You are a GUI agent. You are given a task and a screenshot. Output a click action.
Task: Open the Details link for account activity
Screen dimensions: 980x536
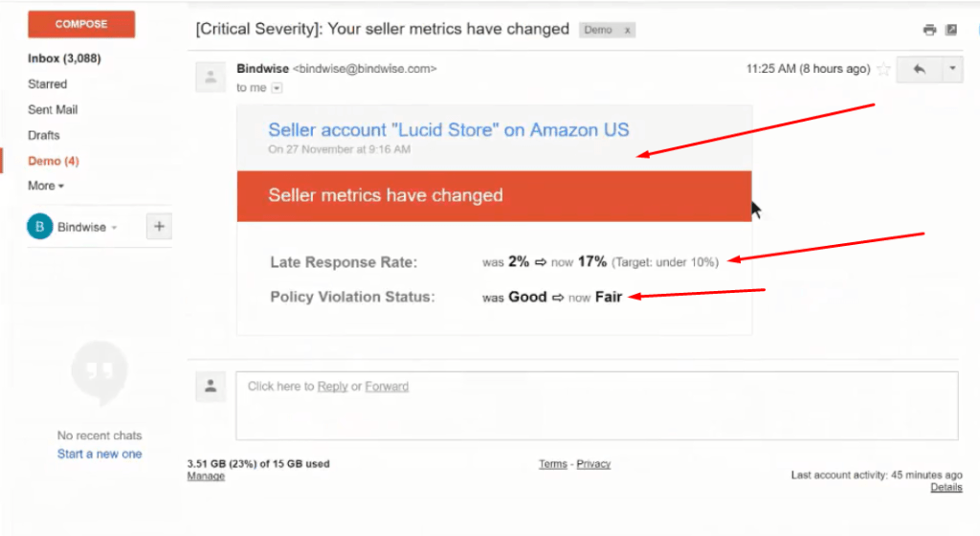[x=947, y=487]
